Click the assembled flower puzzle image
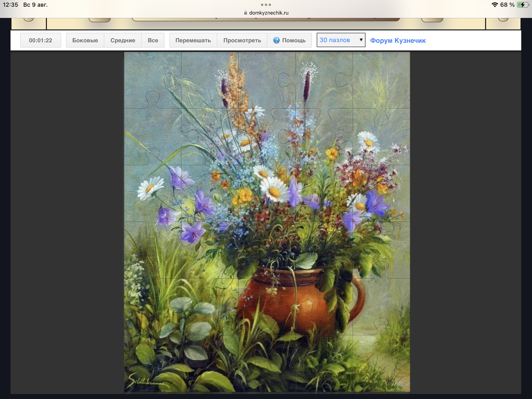The height and width of the screenshot is (399, 532). tap(267, 222)
